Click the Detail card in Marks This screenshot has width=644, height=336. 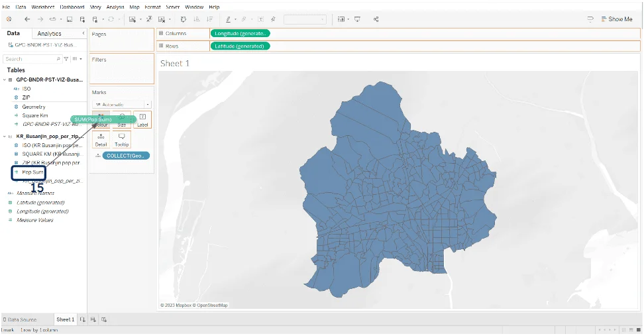click(101, 139)
